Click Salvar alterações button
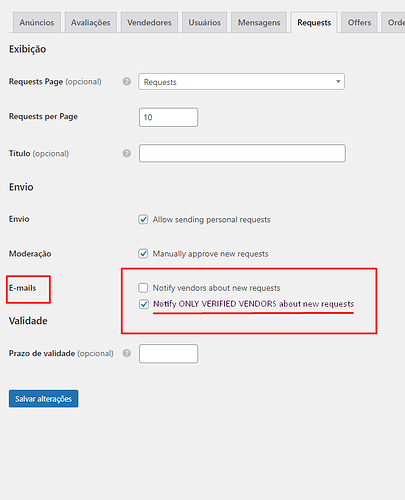 [44, 399]
